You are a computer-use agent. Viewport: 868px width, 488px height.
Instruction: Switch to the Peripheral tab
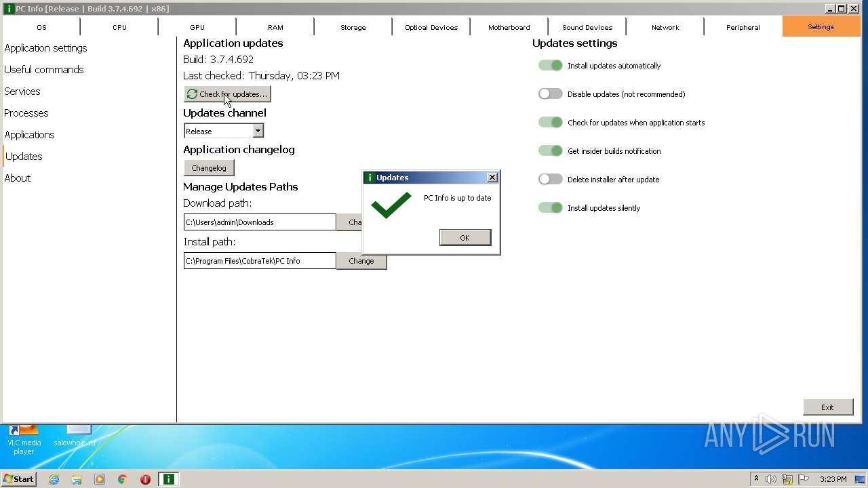pos(743,27)
